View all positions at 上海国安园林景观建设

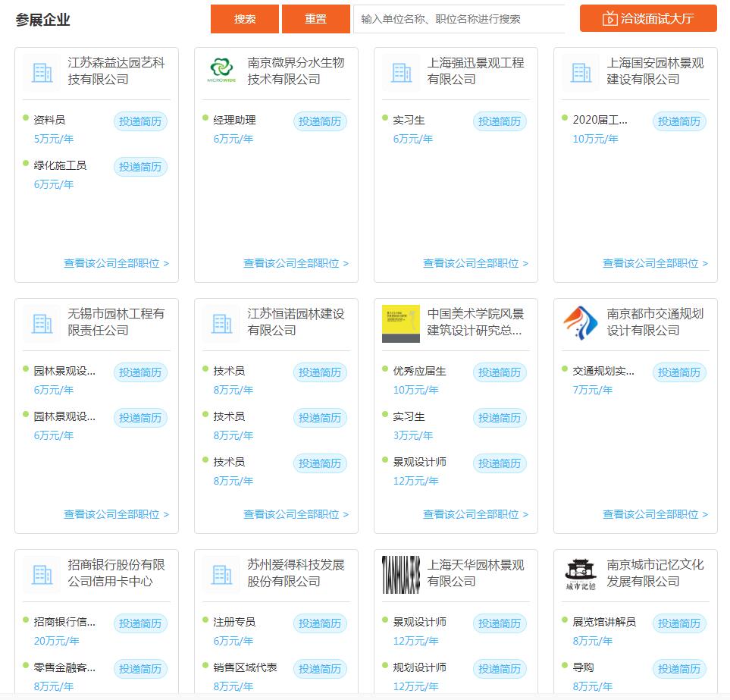[x=656, y=264]
